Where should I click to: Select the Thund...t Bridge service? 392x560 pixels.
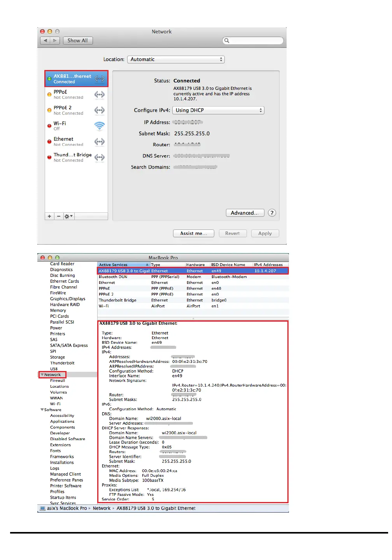(76, 157)
